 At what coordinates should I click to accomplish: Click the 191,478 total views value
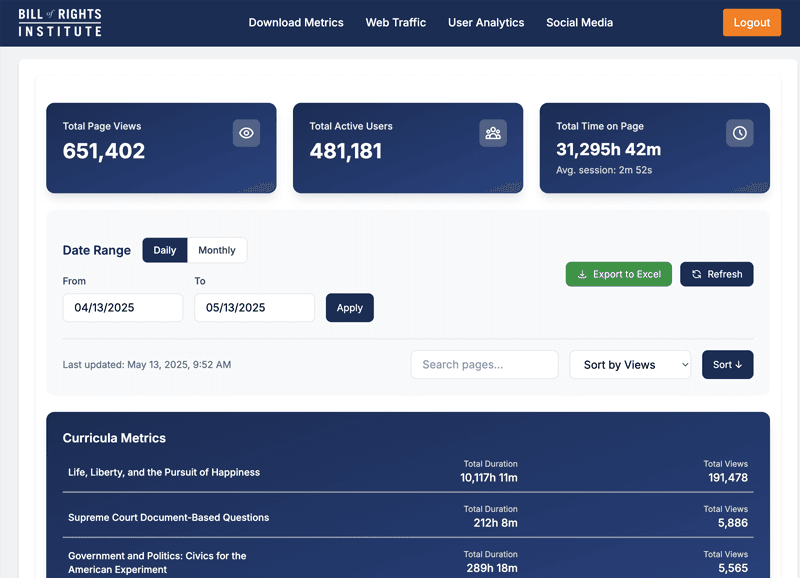coord(728,478)
